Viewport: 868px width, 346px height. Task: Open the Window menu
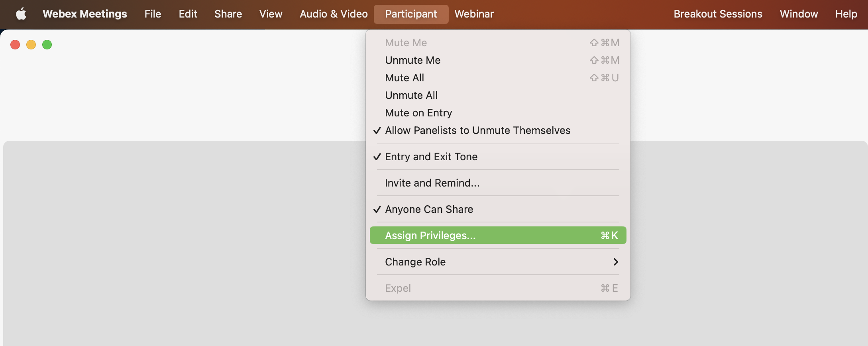click(x=799, y=14)
